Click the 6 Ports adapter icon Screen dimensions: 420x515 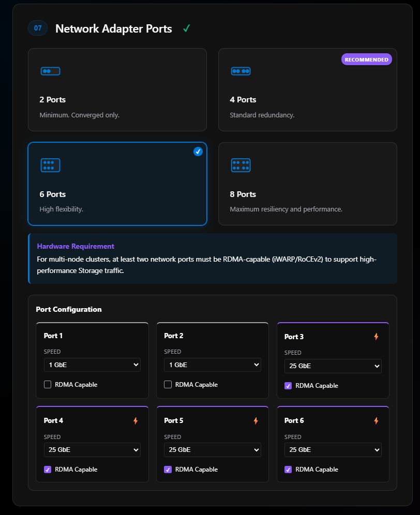click(50, 165)
